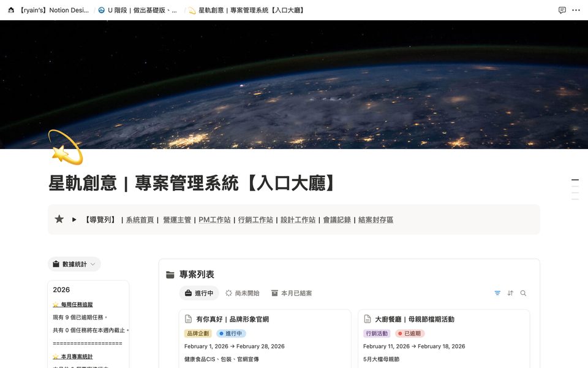Open the comments panel icon

(x=562, y=10)
